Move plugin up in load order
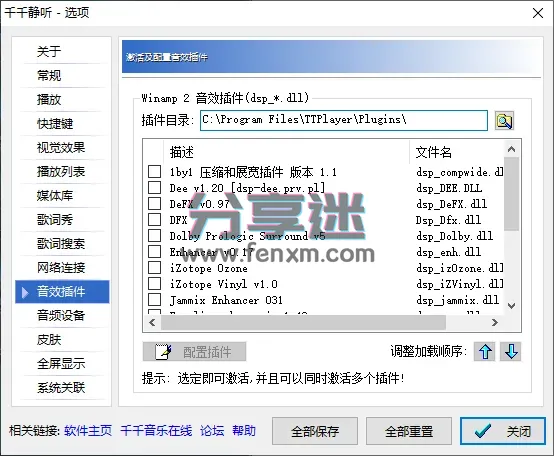The width and height of the screenshot is (554, 456). click(x=485, y=351)
